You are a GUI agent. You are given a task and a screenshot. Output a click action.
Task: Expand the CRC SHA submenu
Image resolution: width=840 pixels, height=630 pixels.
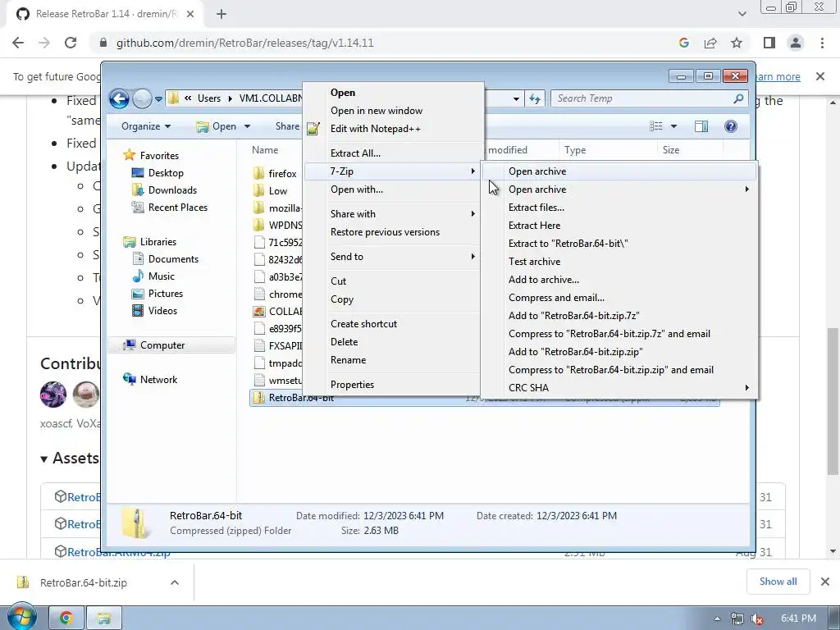tap(620, 387)
